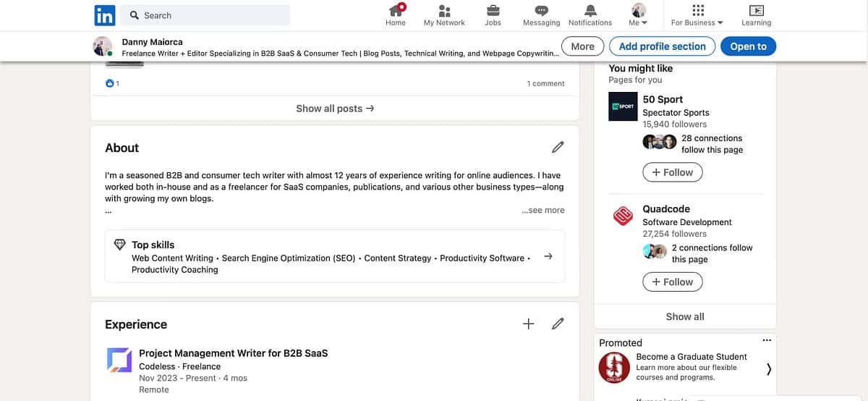The height and width of the screenshot is (401, 868).
Task: Open Project Management Writer for B2B SaaS entry
Action: tap(233, 353)
